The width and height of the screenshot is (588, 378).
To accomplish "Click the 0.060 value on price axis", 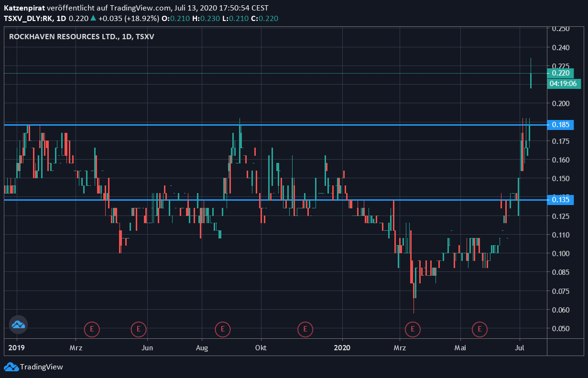I will pyautogui.click(x=560, y=310).
